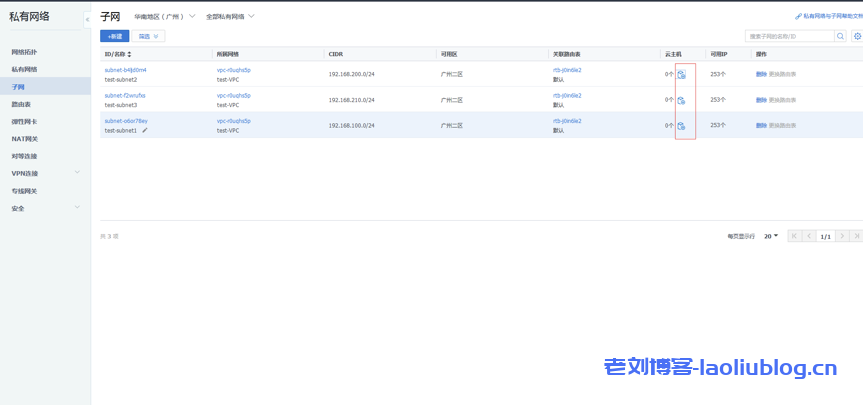Screen dimensions: 863x405
Task: Click the pencil icon beside test-subnet1
Action: pyautogui.click(x=145, y=130)
